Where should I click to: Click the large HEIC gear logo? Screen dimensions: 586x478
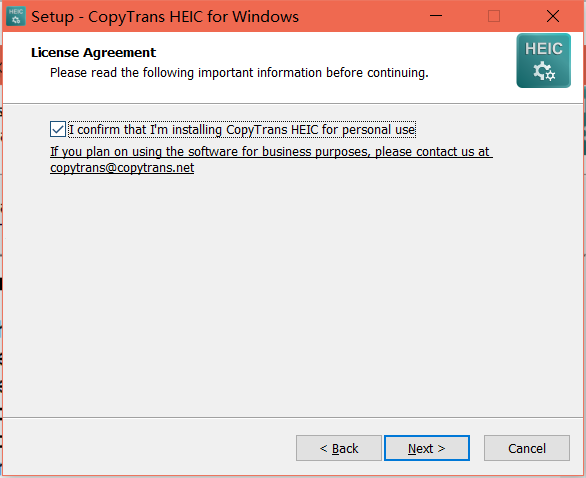point(543,61)
